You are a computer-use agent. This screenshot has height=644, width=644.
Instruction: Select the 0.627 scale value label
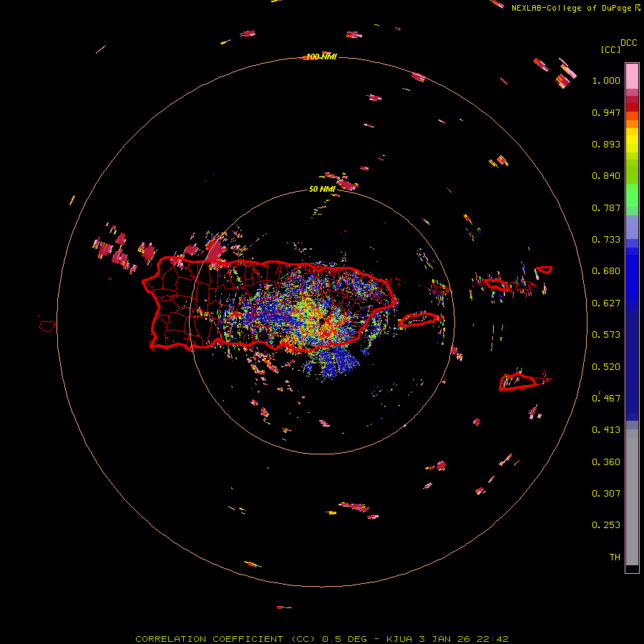[x=606, y=303]
